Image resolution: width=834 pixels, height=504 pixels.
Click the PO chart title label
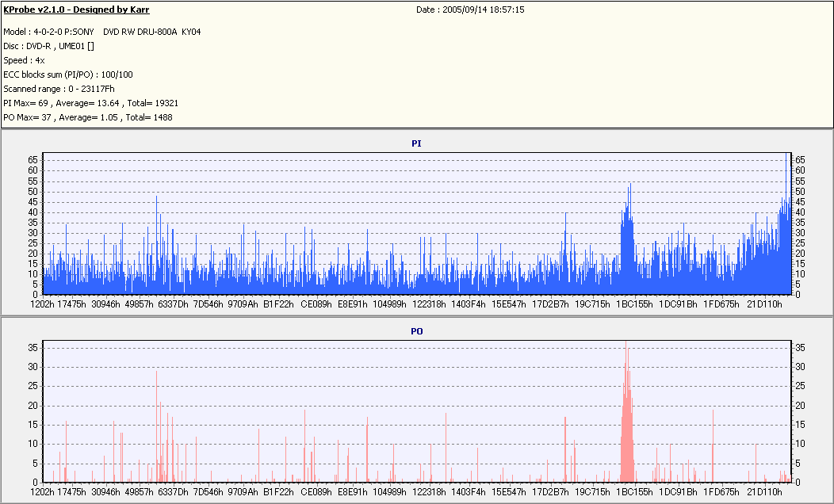(416, 331)
